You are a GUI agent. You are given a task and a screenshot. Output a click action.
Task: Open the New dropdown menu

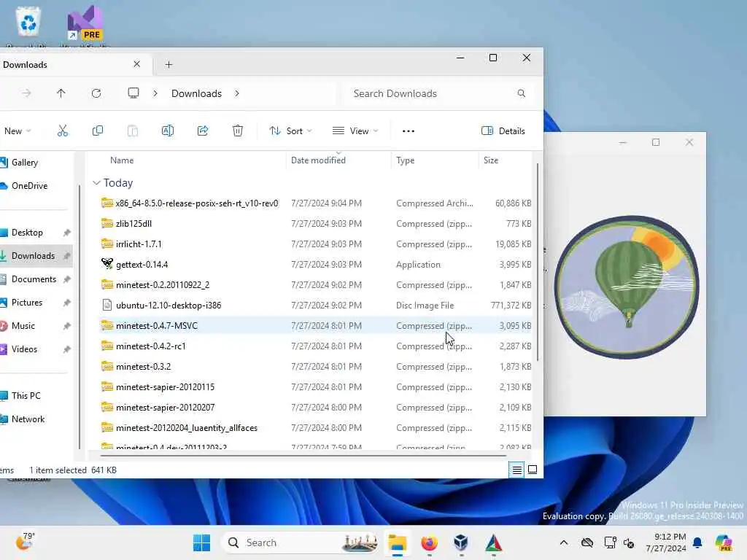(18, 131)
